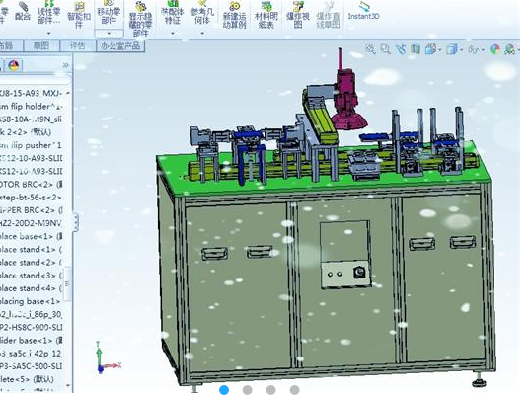The width and height of the screenshot is (532, 397).
Task: Switch to the 草图 Sketch tab
Action: tap(41, 45)
